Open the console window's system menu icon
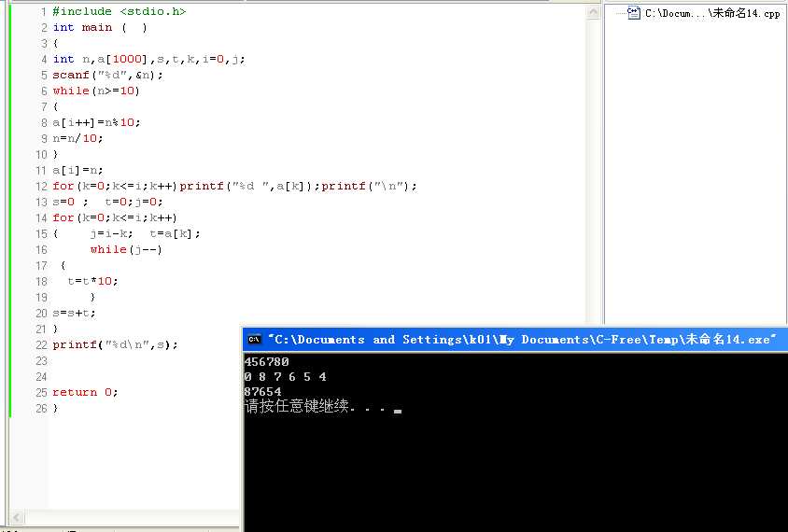Viewport: 788px width, 532px height. [254, 340]
